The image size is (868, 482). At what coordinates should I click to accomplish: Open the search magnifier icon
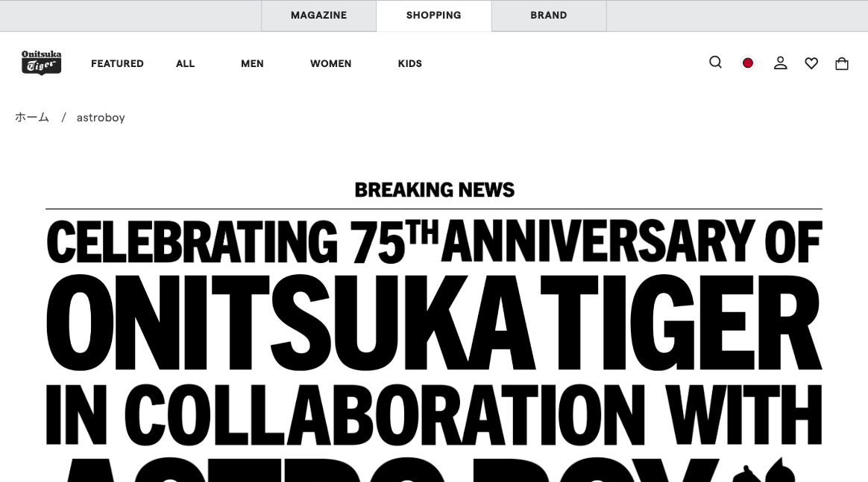[x=715, y=63]
